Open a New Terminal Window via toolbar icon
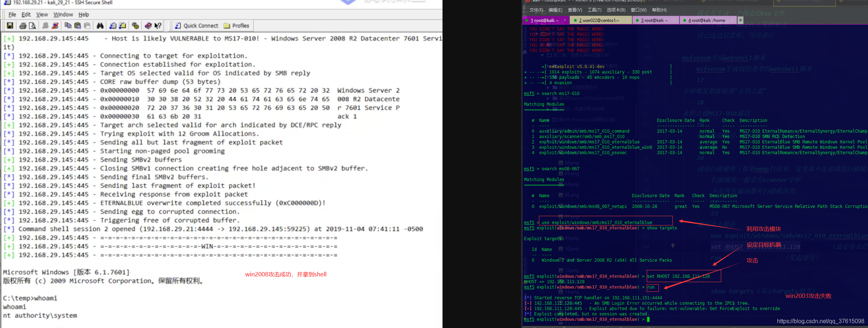The height and width of the screenshot is (328, 868). pos(113,25)
